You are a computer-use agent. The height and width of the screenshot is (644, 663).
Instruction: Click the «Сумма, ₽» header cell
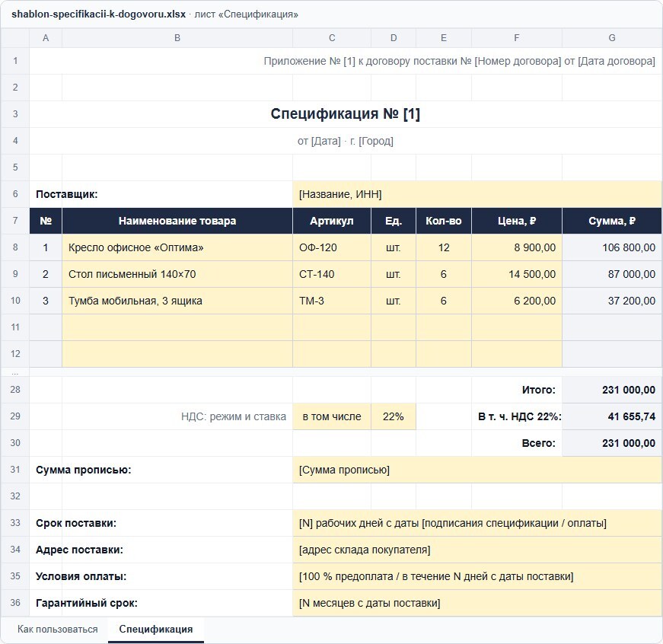[612, 221]
